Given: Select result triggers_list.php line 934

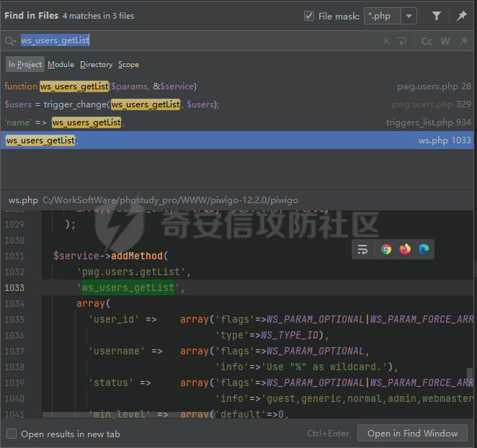Looking at the screenshot, I should tap(237, 122).
